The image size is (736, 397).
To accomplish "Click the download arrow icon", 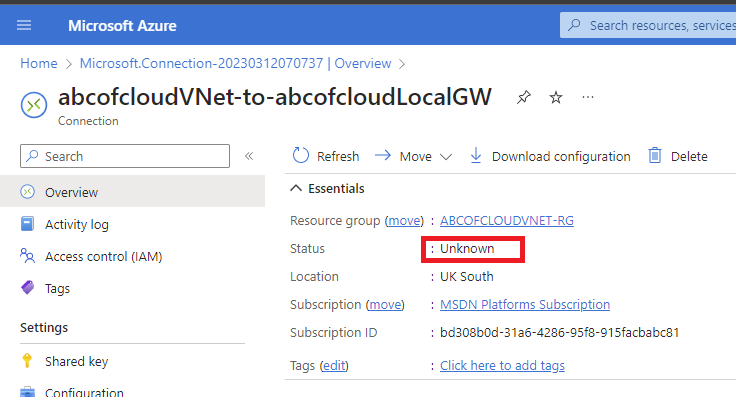I will (476, 155).
